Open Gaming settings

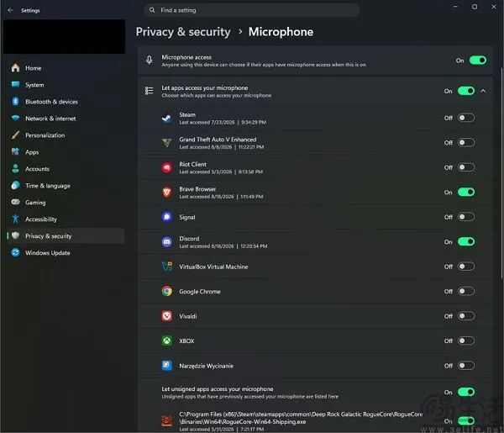(x=66, y=202)
